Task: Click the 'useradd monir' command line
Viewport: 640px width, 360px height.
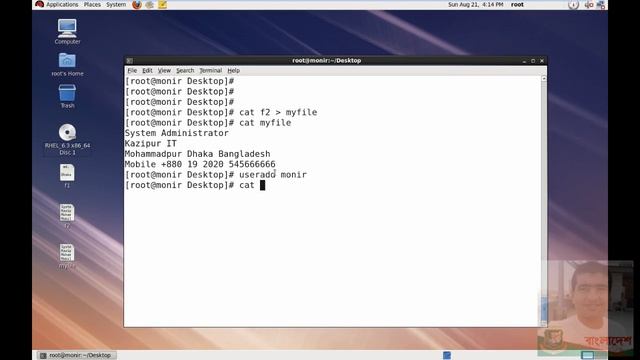Action: (216, 175)
